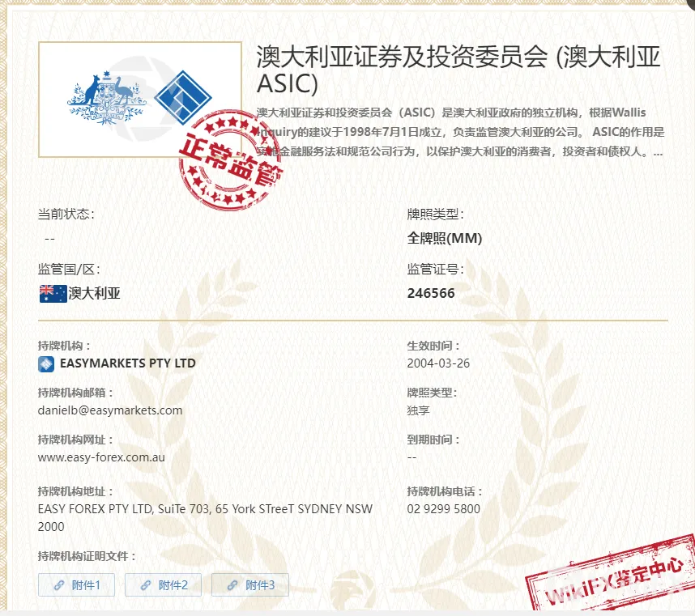The height and width of the screenshot is (616, 695).
Task: Click the Australian flag icon
Action: (x=53, y=294)
